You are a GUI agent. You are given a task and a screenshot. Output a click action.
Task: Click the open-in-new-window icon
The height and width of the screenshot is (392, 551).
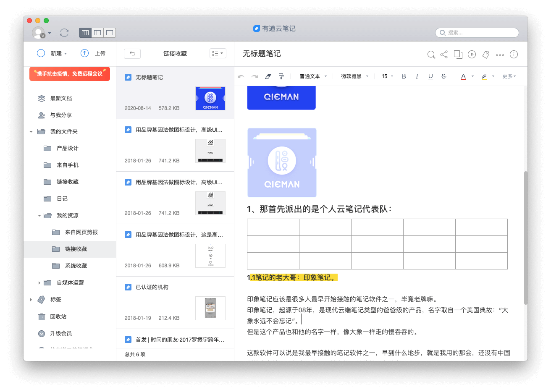[x=458, y=54]
